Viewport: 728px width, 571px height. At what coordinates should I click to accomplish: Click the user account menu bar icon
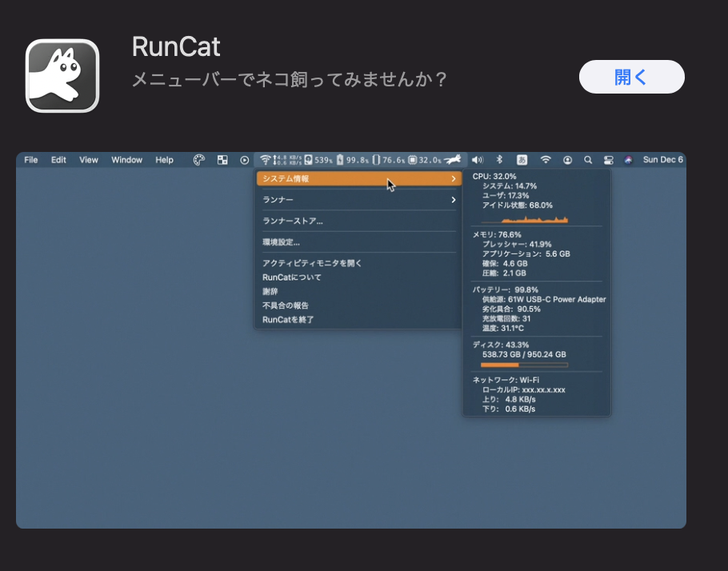[x=567, y=160]
